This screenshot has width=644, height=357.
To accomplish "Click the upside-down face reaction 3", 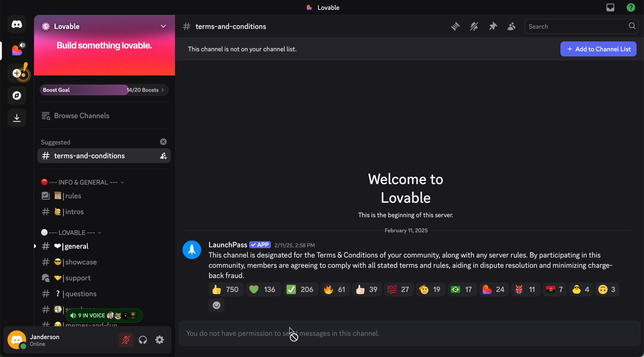I will tap(607, 289).
